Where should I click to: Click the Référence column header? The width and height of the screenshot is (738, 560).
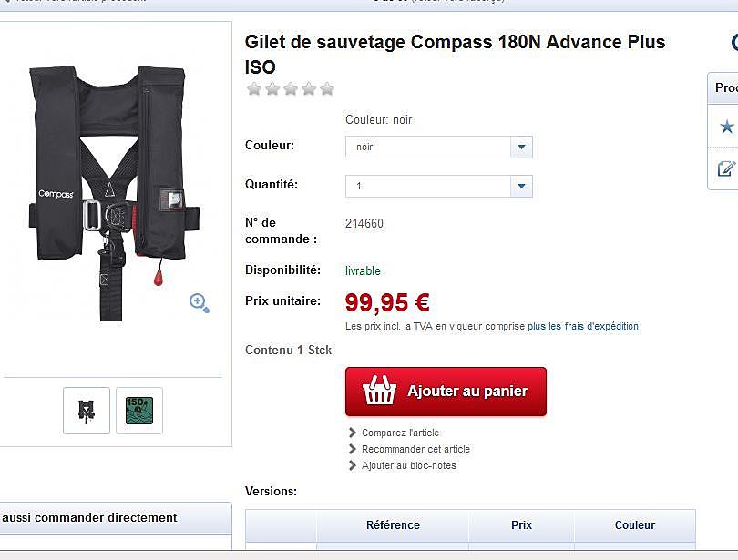tap(393, 525)
